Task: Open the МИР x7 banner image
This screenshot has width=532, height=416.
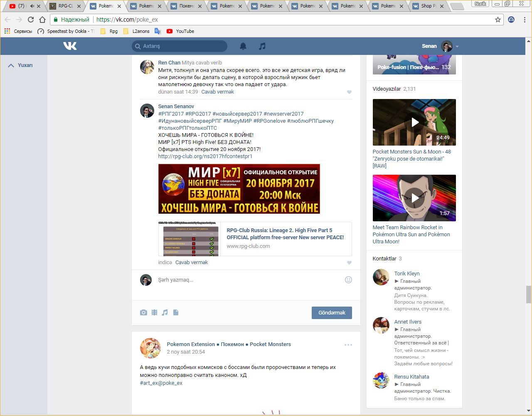Action: [239, 189]
